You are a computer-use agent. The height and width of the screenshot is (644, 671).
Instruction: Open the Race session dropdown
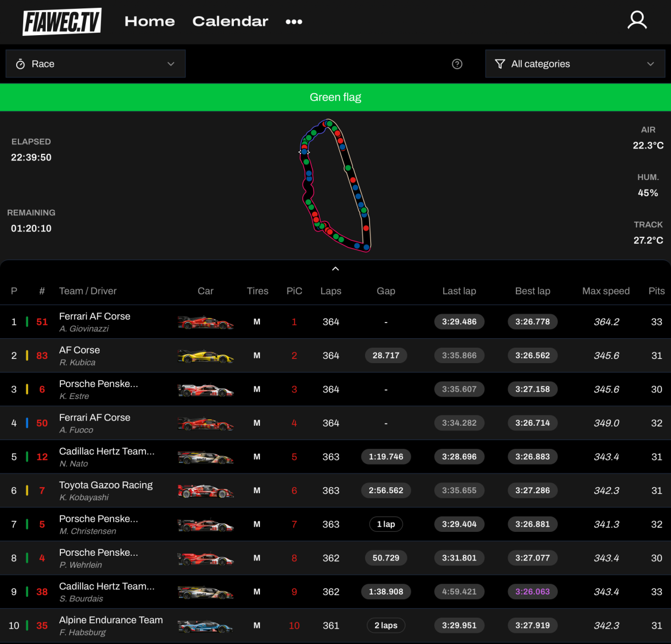(95, 64)
